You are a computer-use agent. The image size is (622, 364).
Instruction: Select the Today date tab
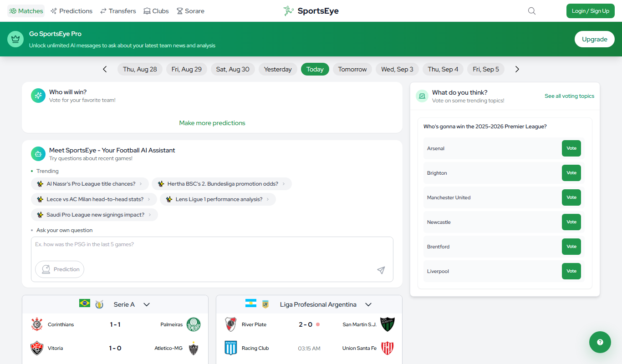click(x=315, y=69)
